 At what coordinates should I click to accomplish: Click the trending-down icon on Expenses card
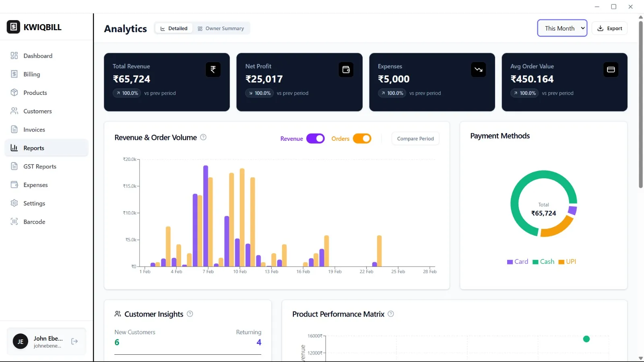tap(478, 70)
